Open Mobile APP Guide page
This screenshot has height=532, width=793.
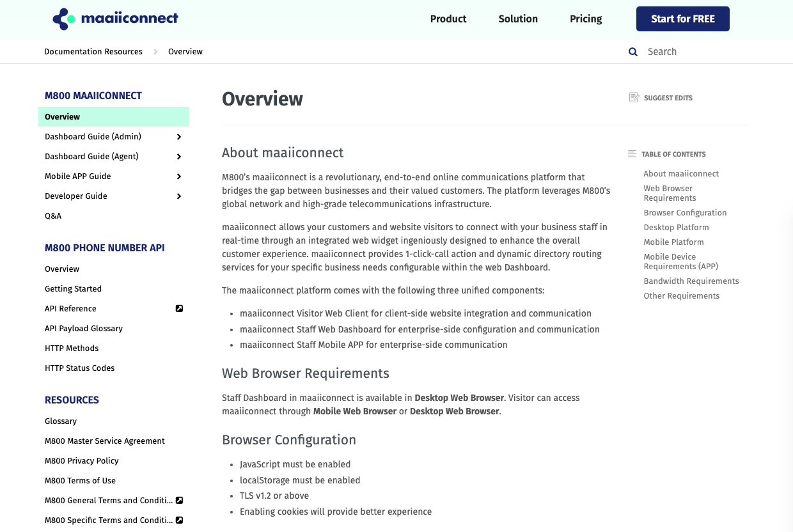(x=78, y=176)
